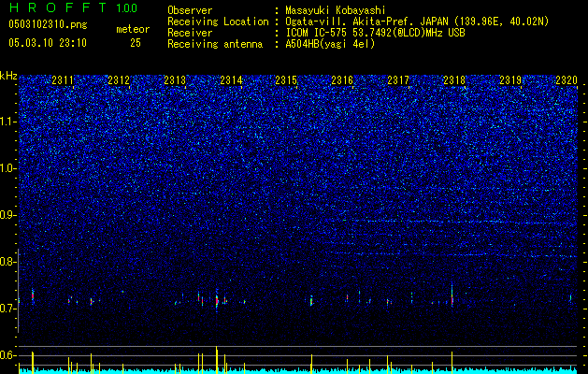This screenshot has width=588, height=374.
Task: Click the meteor count 25
Action: pos(136,43)
